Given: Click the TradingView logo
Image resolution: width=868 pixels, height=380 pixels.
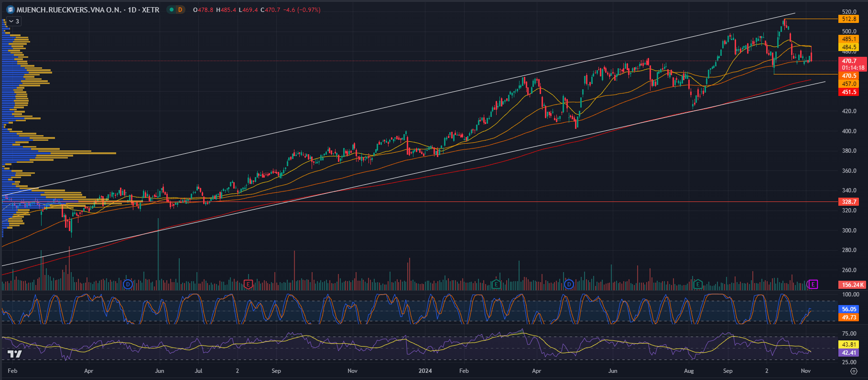Looking at the screenshot, I should click(x=14, y=354).
